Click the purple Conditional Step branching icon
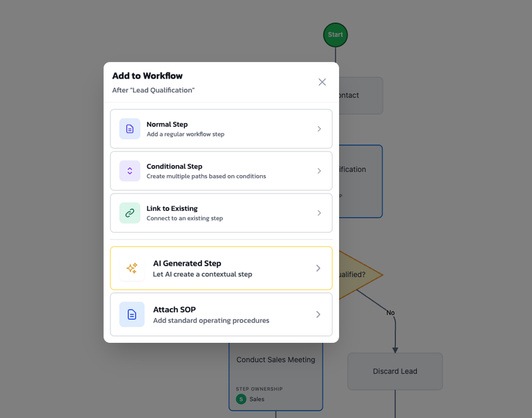This screenshot has height=418, width=532. pyautogui.click(x=130, y=171)
